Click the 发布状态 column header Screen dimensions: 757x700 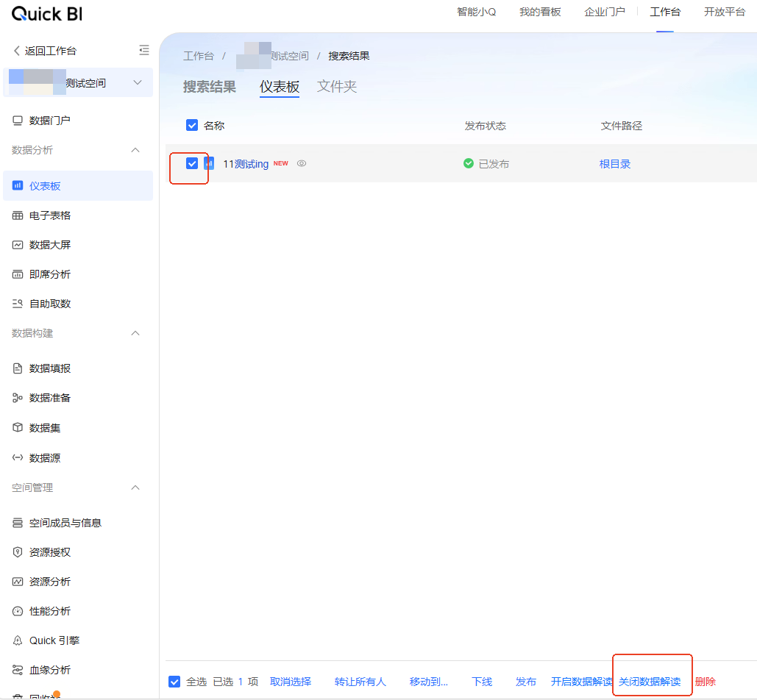[x=486, y=126]
